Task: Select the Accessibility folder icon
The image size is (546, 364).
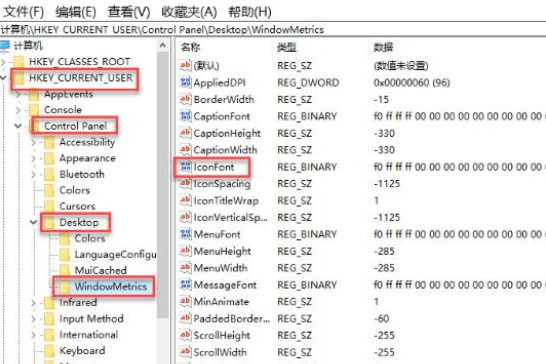Action: 49,142
